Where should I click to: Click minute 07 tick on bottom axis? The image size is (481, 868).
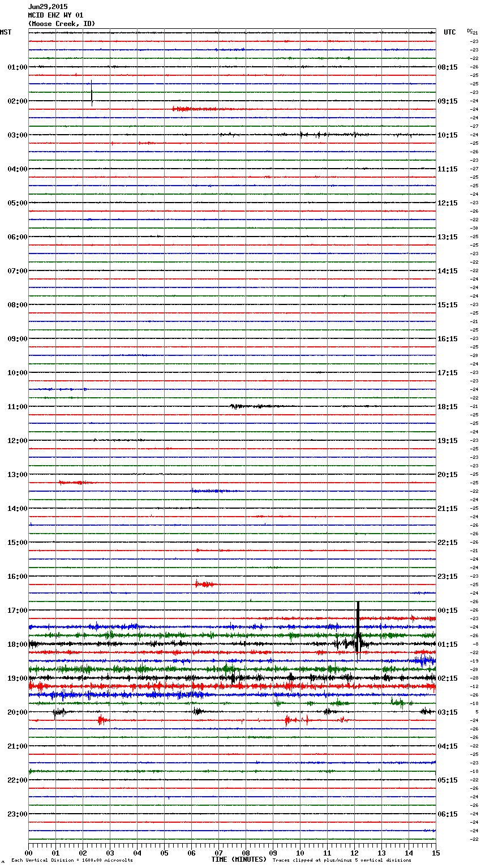click(218, 853)
